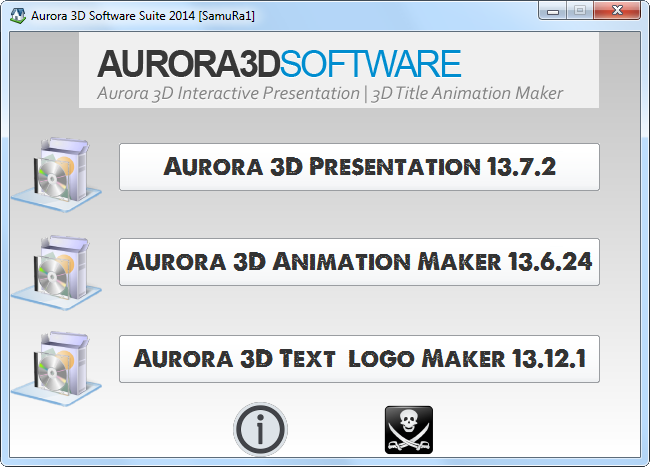
Task: Click installer disc icon beside Text Logo Maker
Action: 56,368
